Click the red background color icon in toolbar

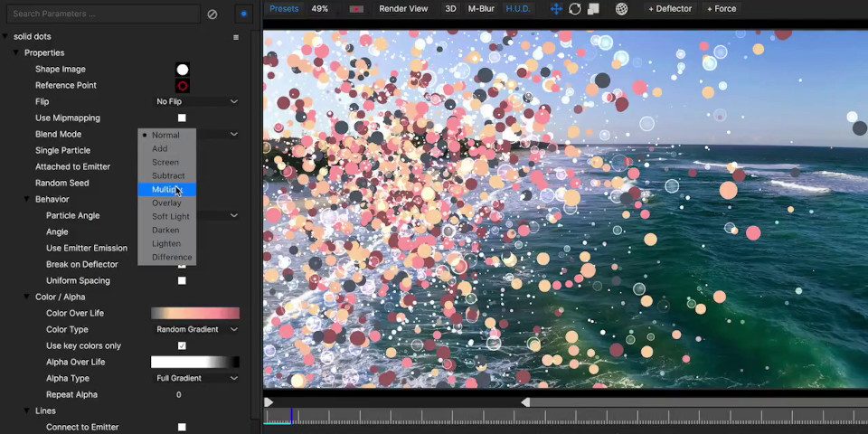click(x=356, y=9)
